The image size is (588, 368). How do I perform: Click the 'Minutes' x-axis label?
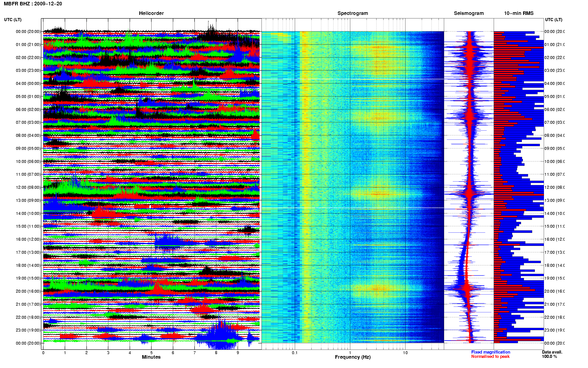pos(151,357)
